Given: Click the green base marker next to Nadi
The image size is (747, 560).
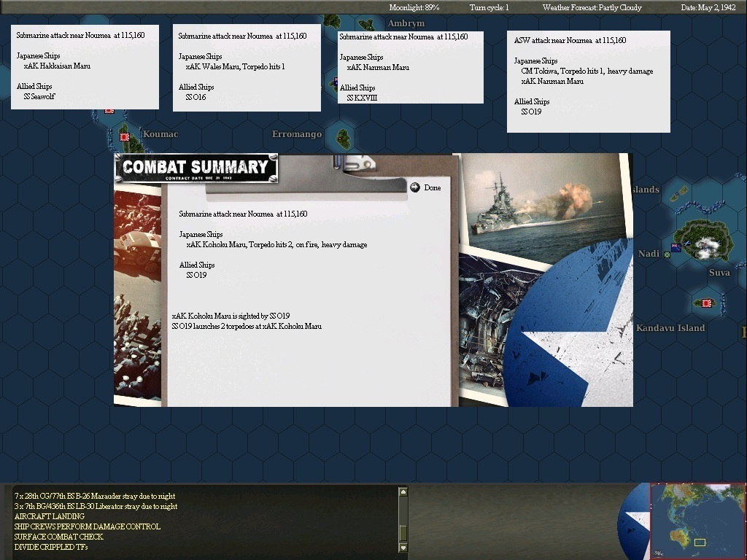Looking at the screenshot, I should [667, 254].
